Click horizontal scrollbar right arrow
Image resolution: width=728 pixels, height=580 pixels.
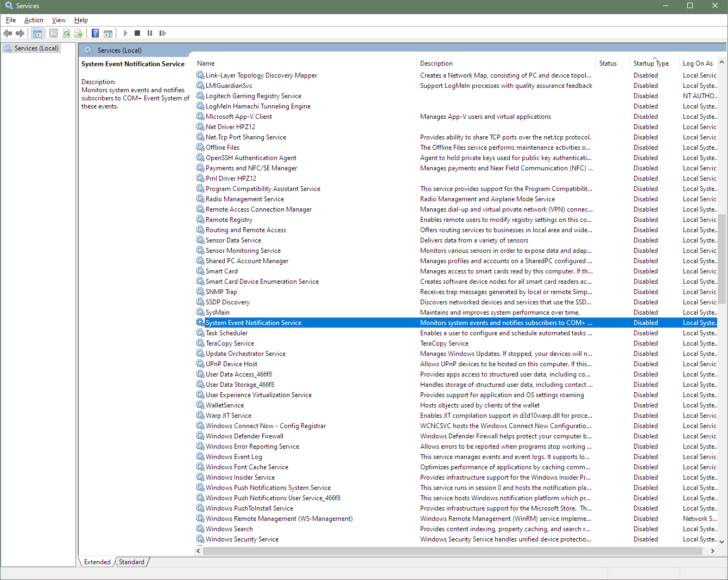[x=712, y=551]
